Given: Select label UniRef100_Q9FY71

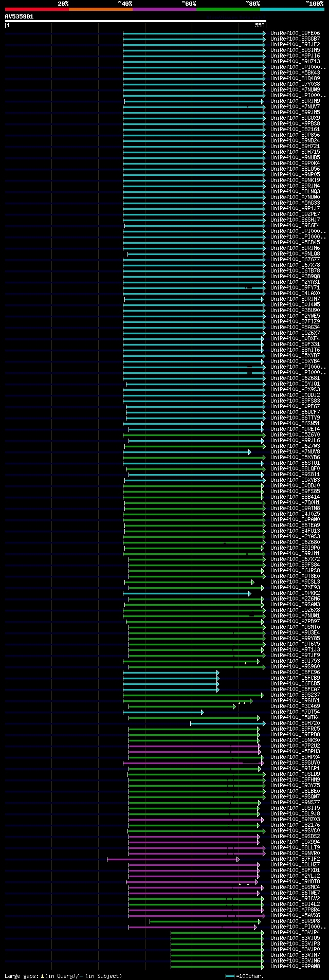Looking at the screenshot, I should [x=295, y=287].
